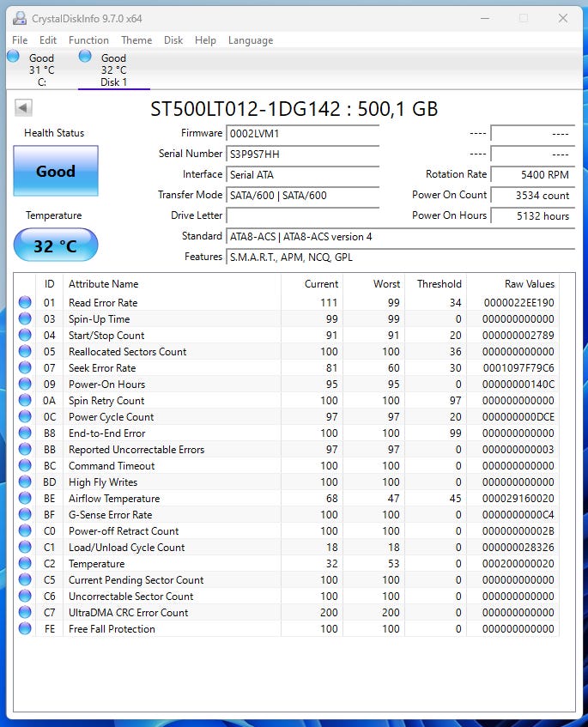The image size is (588, 727).
Task: Click the CrystalDiskInfo app icon in title bar
Action: 19,18
